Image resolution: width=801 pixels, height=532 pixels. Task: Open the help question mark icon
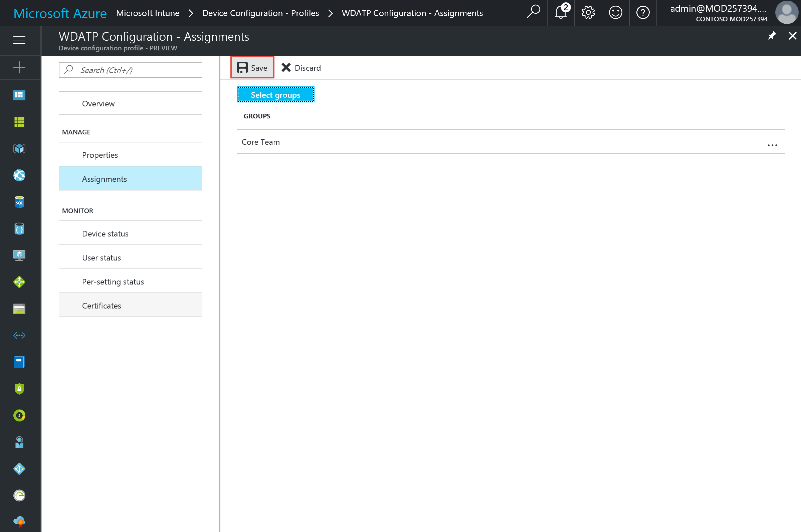click(x=642, y=13)
